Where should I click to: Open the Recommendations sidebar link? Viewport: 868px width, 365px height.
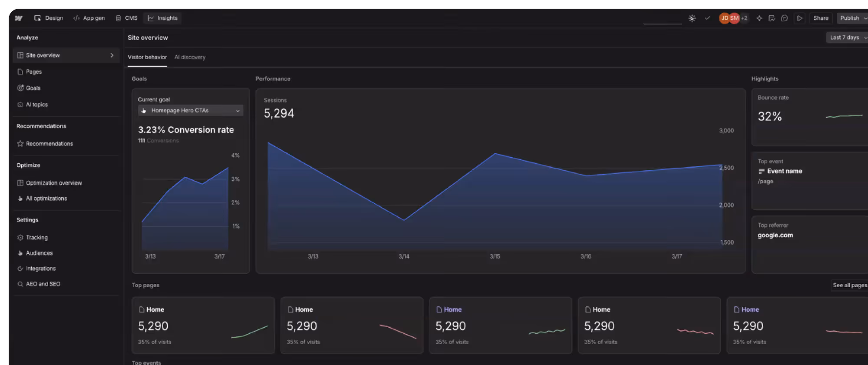tap(66, 143)
